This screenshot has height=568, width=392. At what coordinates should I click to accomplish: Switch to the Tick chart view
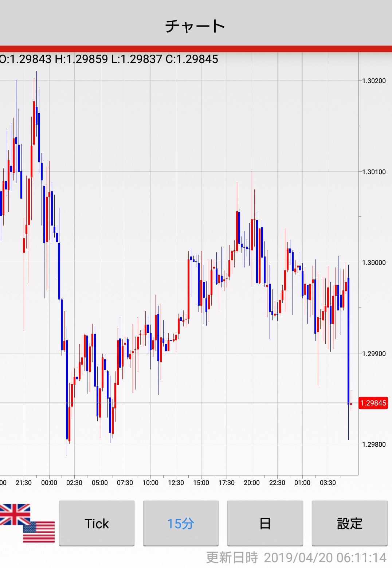pyautogui.click(x=97, y=523)
